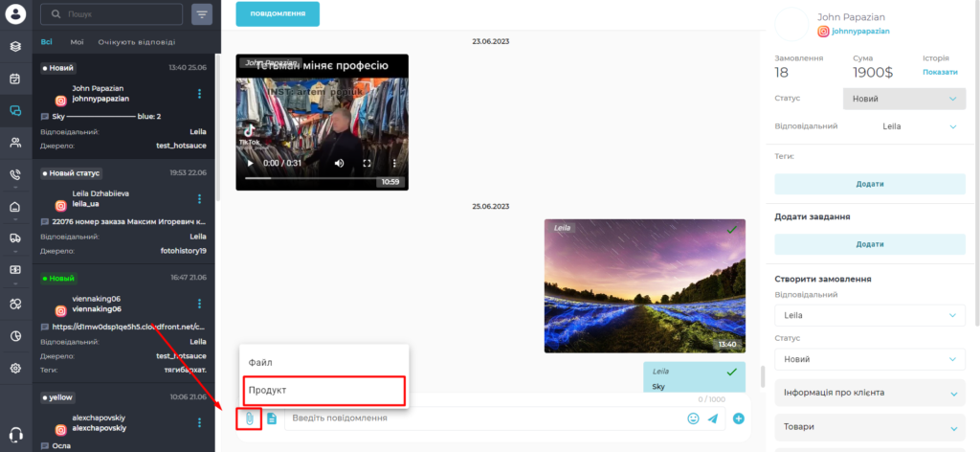Send the message with paper plane icon
This screenshot has height=452, width=980.
(712, 418)
